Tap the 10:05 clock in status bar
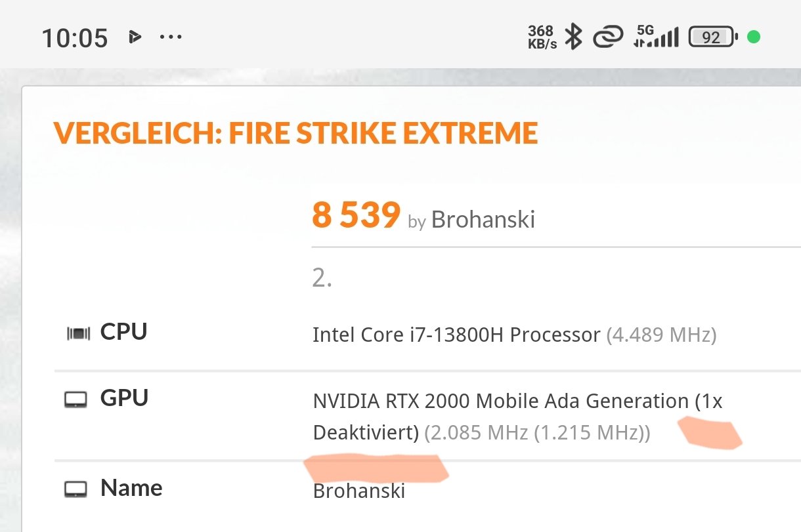This screenshot has width=801, height=532. tap(74, 38)
